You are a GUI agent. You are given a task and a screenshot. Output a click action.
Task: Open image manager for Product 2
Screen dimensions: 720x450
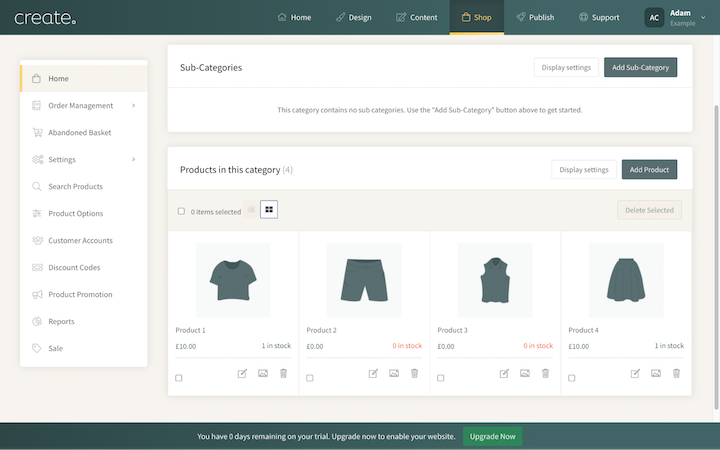[x=394, y=373]
